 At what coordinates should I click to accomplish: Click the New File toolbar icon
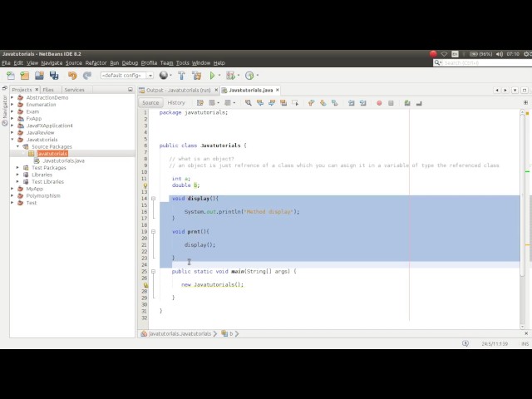pyautogui.click(x=11, y=76)
